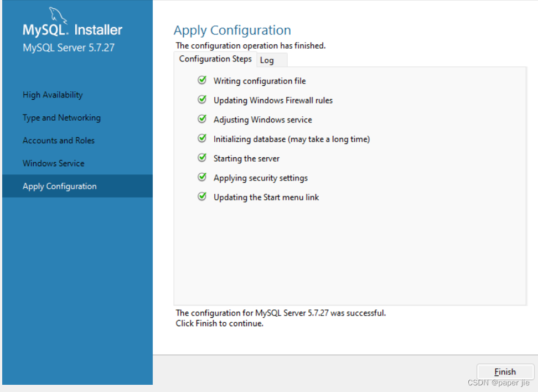
Task: Open Windows Service sidebar step
Action: click(53, 163)
